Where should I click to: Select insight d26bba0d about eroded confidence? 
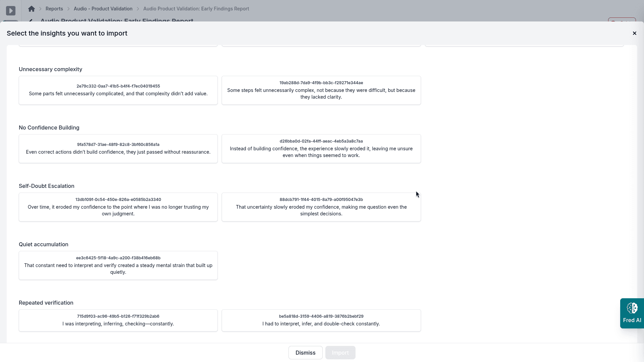pos(321,149)
